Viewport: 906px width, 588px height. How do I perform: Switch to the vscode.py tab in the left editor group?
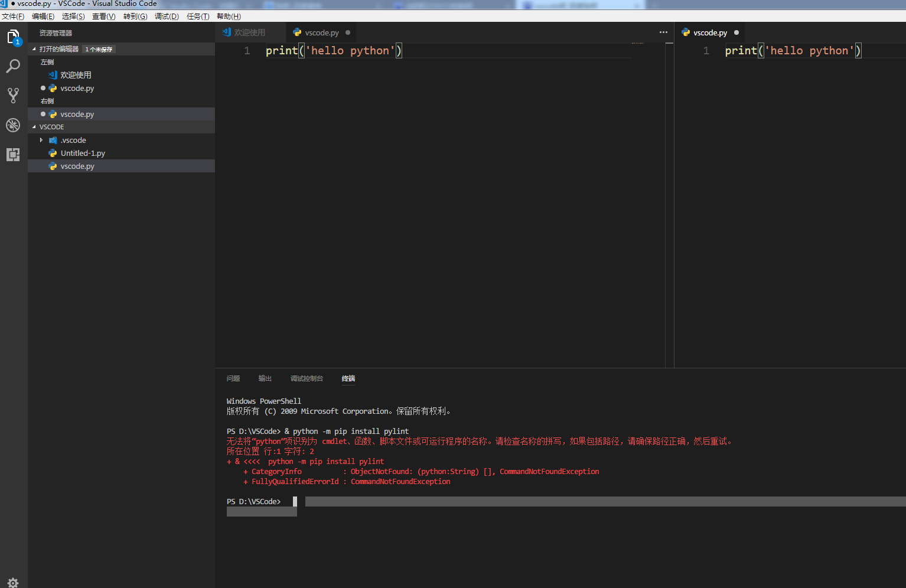321,32
